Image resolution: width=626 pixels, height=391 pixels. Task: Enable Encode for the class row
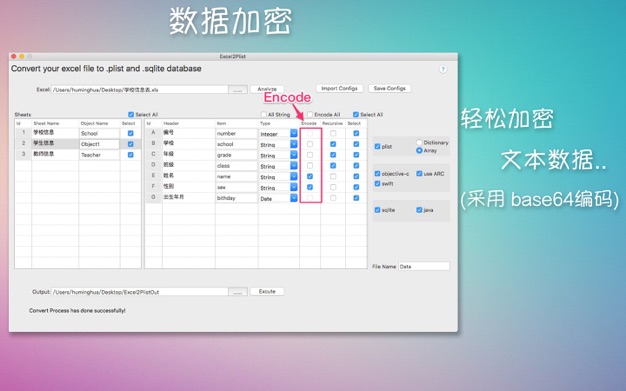click(310, 165)
